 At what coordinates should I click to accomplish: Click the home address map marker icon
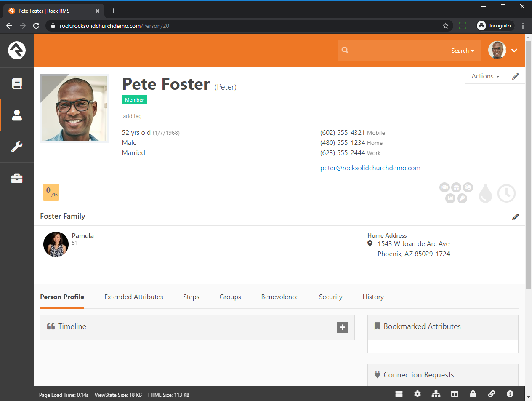(370, 244)
